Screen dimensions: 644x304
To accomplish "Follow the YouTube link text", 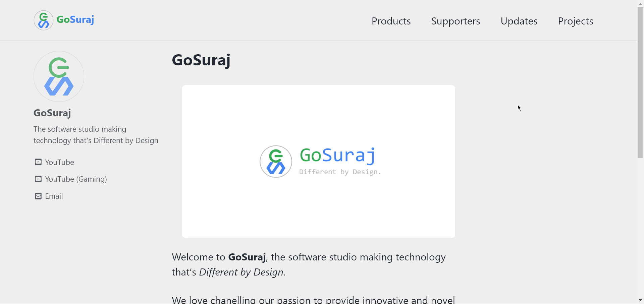I will 60,162.
